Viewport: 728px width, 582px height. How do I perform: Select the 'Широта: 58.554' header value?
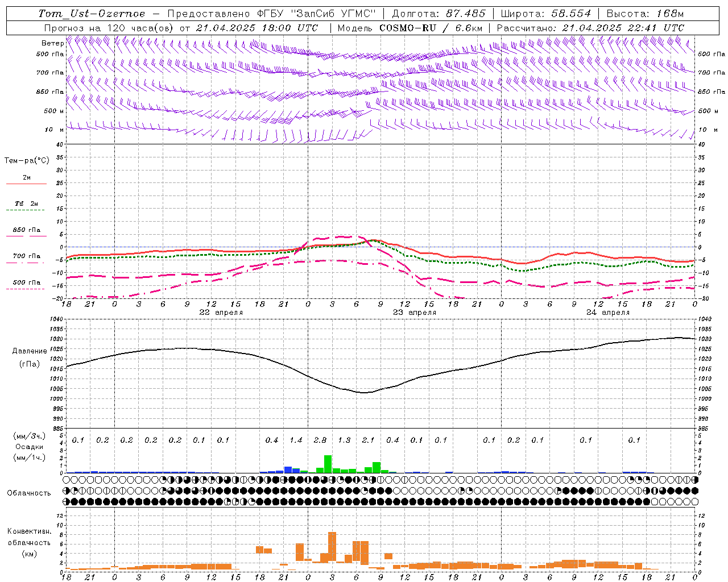546,14
